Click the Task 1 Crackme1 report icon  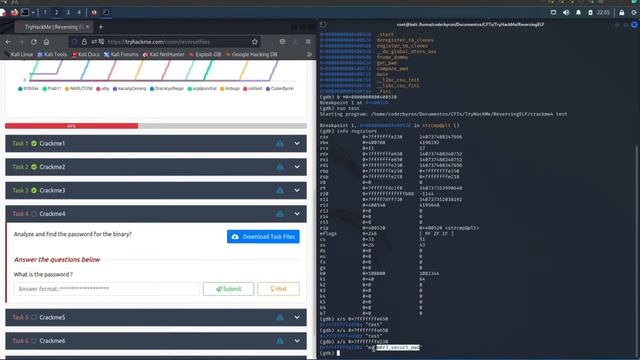coord(280,143)
